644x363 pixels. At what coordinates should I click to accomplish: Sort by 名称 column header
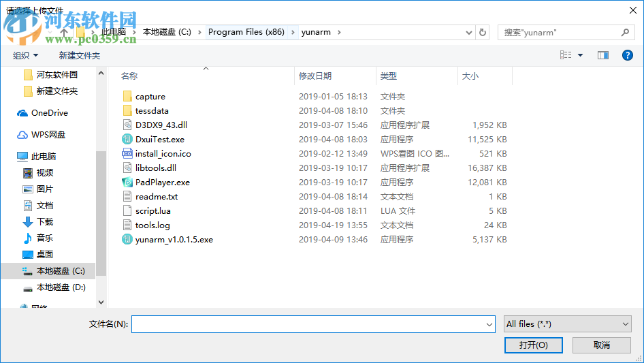[x=129, y=76]
